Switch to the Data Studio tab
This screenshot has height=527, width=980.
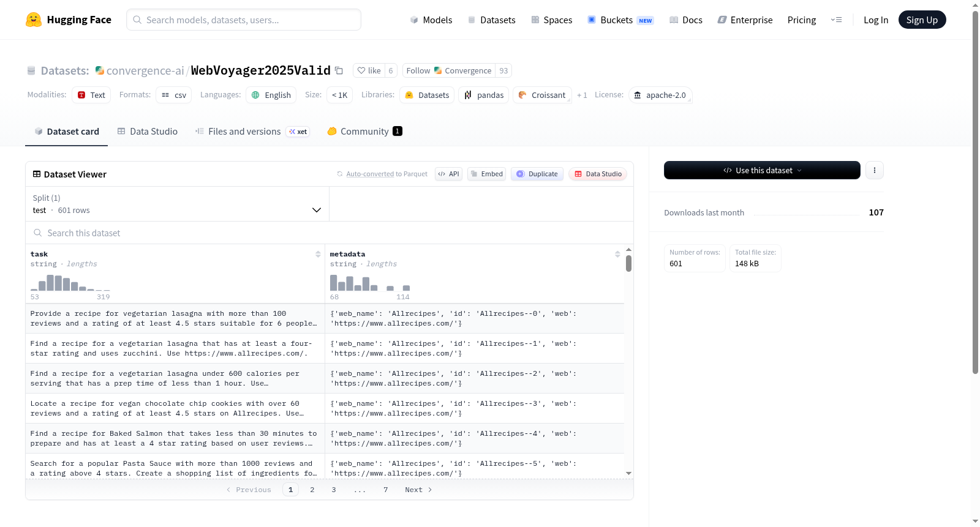(x=148, y=132)
